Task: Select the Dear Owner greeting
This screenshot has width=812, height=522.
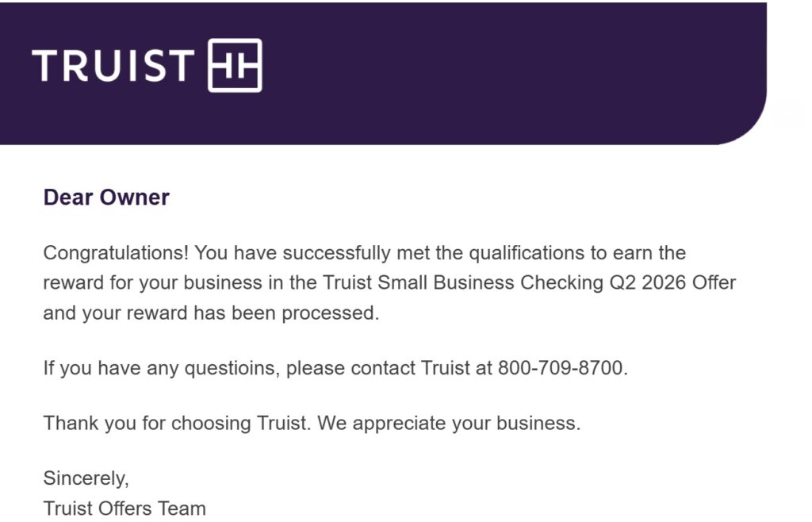Action: [106, 198]
